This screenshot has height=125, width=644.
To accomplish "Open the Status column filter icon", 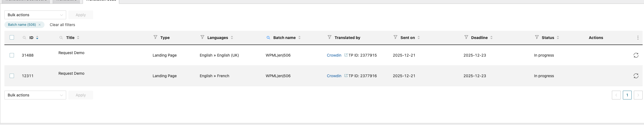I will tap(537, 37).
